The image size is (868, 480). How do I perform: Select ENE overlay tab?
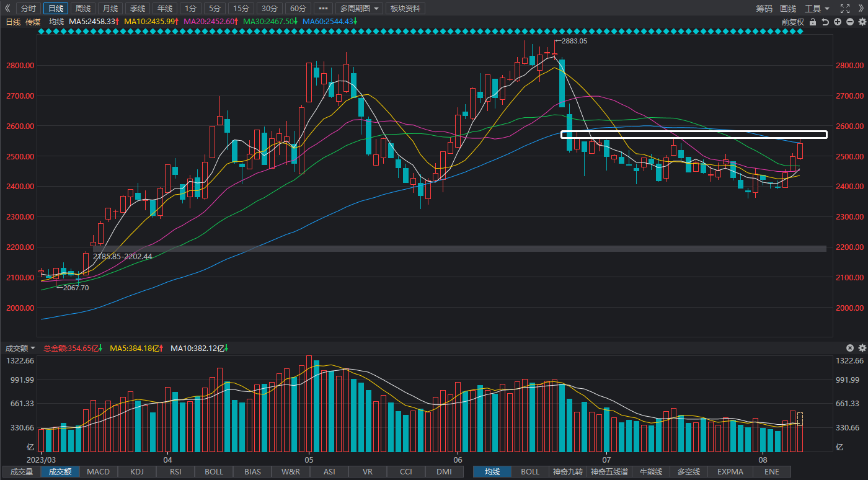point(771,472)
